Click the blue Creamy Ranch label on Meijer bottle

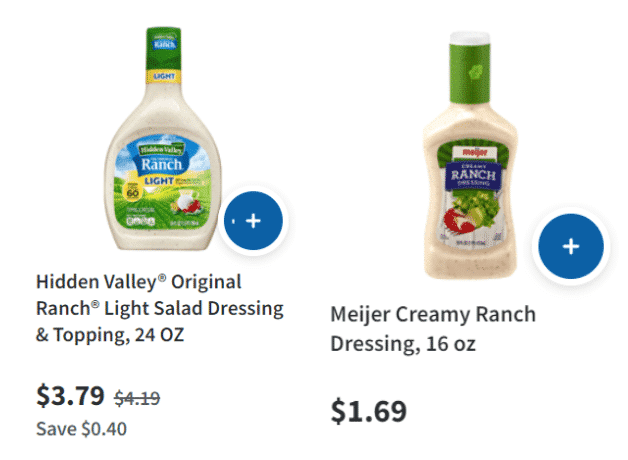[473, 176]
